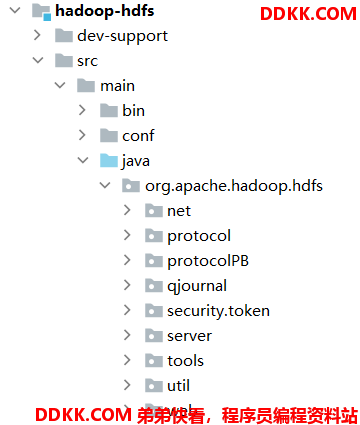Click the dev-support folder icon
Image resolution: width=360 pixels, height=425 pixels.
pos(64,36)
